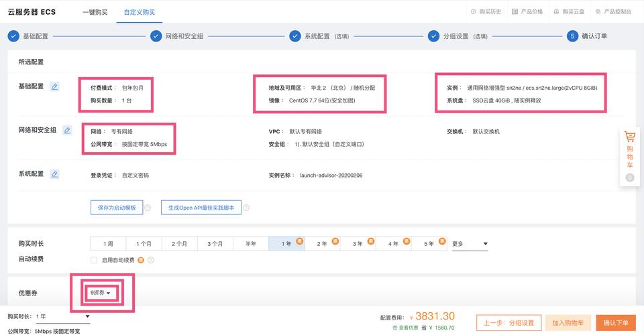The width and height of the screenshot is (644, 335).
Task: Go to the 分组设置 (选填) step label
Action: pyautogui.click(x=465, y=36)
